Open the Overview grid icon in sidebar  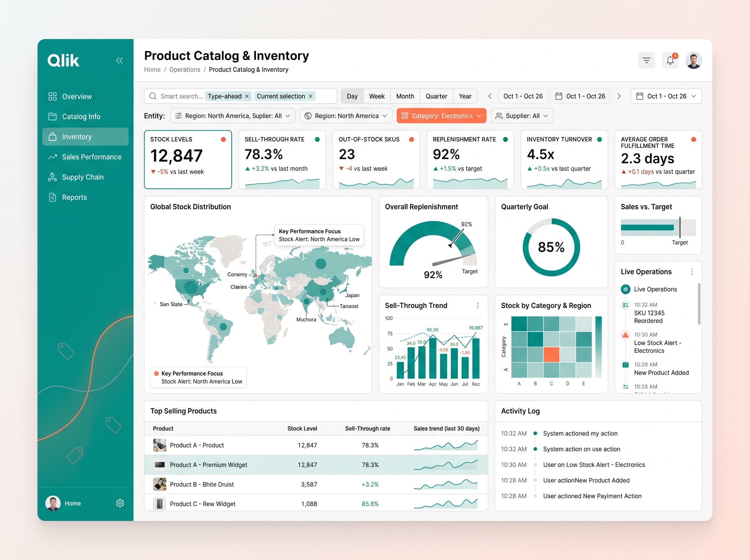[x=52, y=96]
